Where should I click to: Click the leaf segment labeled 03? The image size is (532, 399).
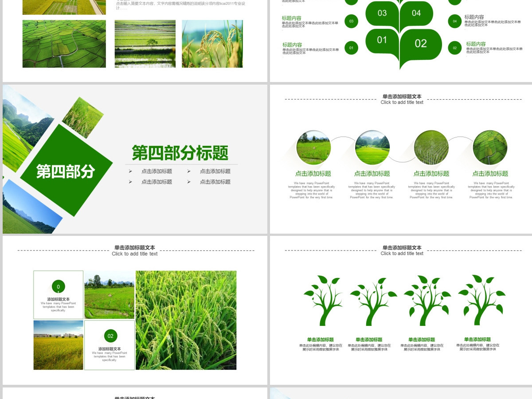(x=382, y=14)
